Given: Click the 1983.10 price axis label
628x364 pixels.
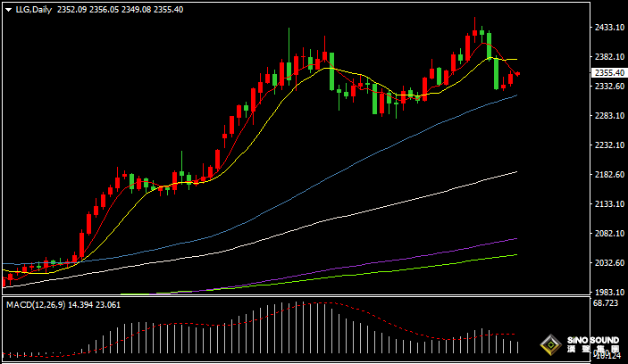Looking at the screenshot, I should click(x=609, y=293).
